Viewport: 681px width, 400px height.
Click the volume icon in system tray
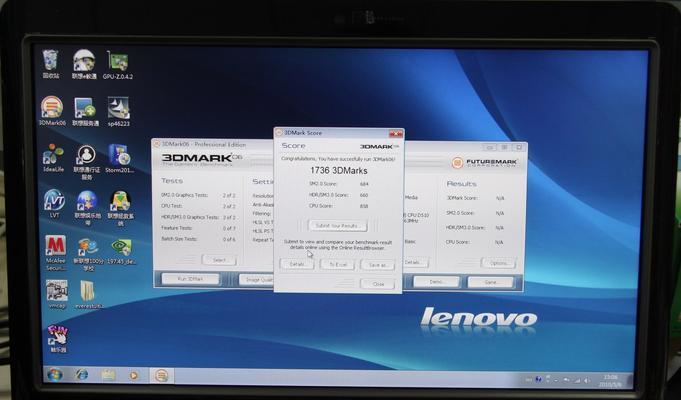coord(587,380)
